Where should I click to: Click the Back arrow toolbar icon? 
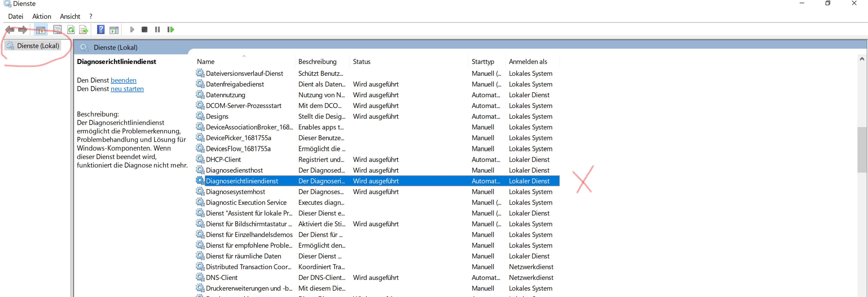point(10,30)
